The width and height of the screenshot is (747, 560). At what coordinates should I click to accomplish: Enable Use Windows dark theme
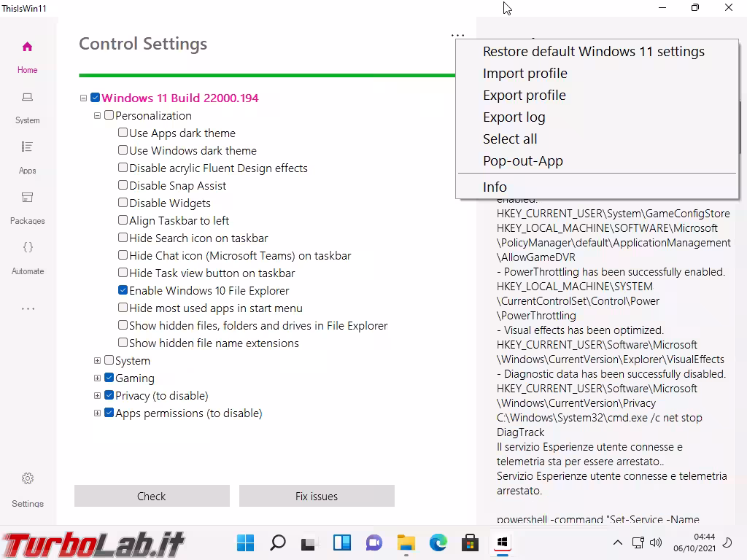coord(123,150)
